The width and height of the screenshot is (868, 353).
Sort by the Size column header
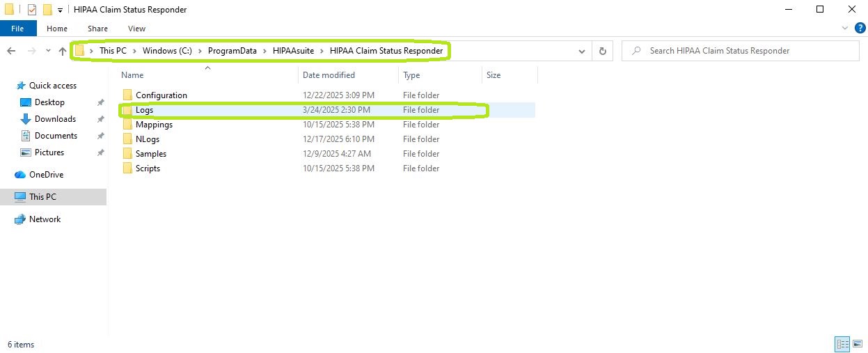click(x=494, y=75)
